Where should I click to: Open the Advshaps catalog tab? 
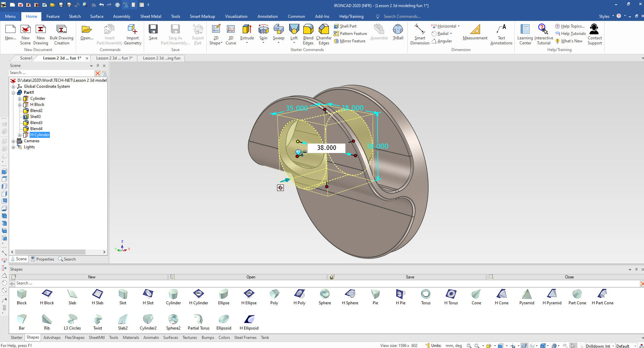pos(52,338)
